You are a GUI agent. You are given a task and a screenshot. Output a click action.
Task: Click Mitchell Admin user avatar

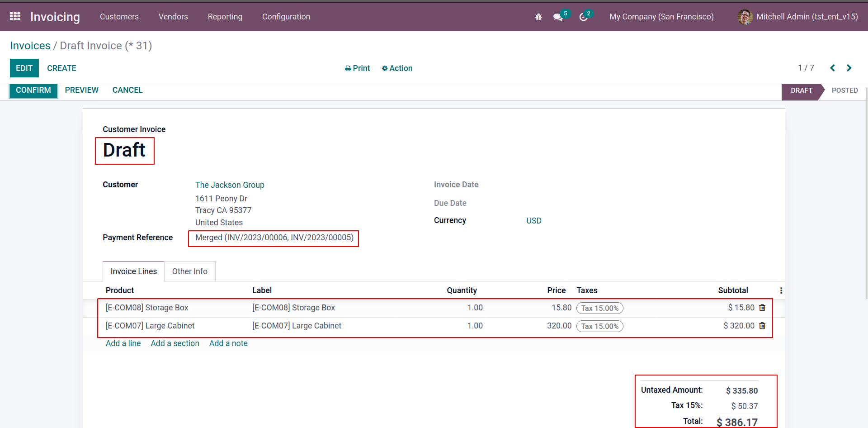pyautogui.click(x=745, y=17)
